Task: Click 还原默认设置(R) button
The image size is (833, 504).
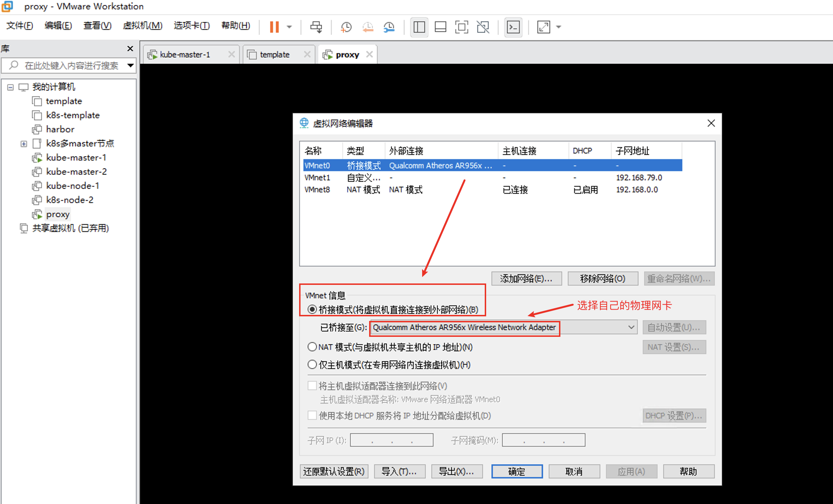Action: pos(334,471)
